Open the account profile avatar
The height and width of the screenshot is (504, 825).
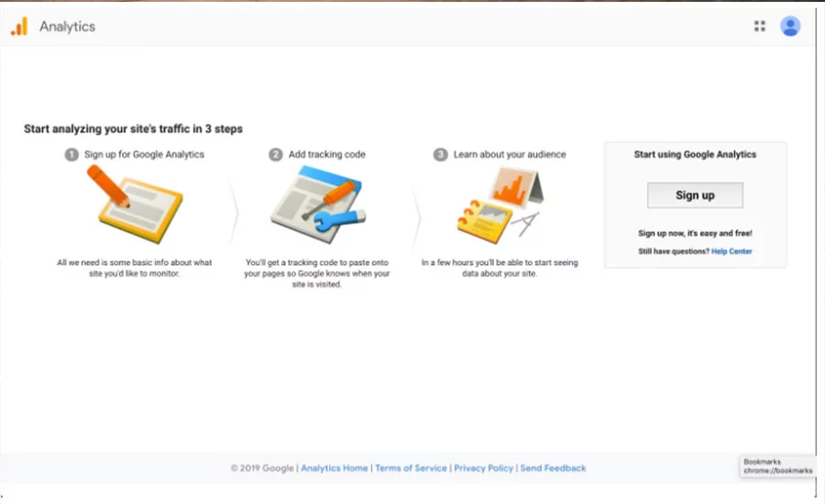coord(790,27)
